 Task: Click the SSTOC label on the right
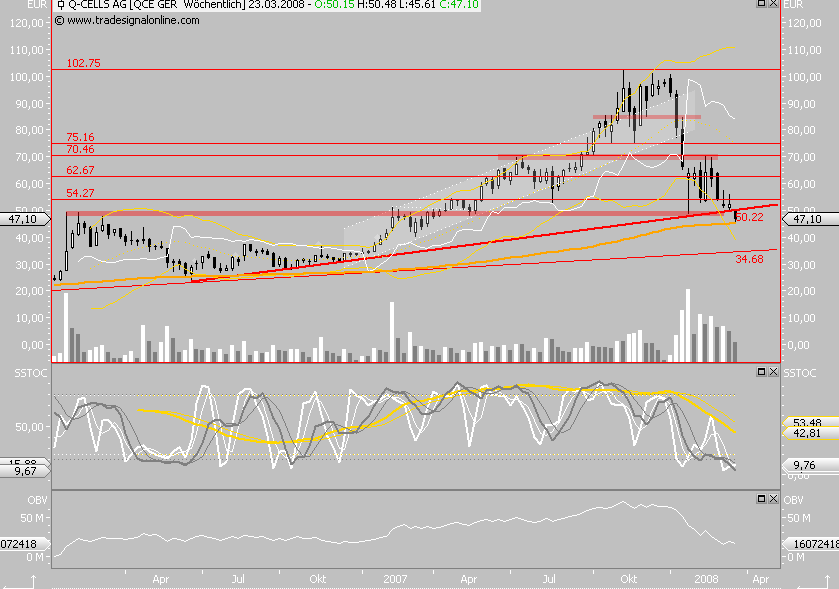[800, 373]
